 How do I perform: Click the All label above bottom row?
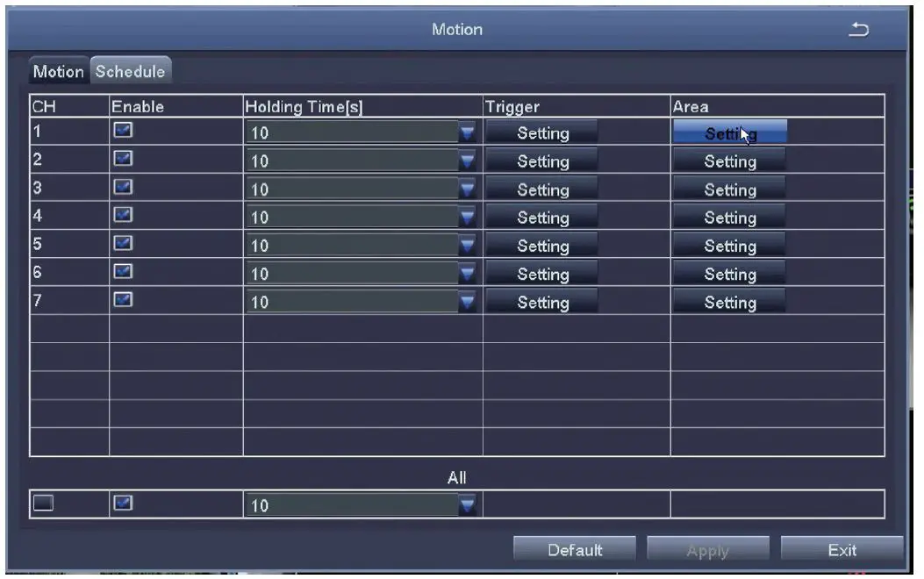point(456,477)
